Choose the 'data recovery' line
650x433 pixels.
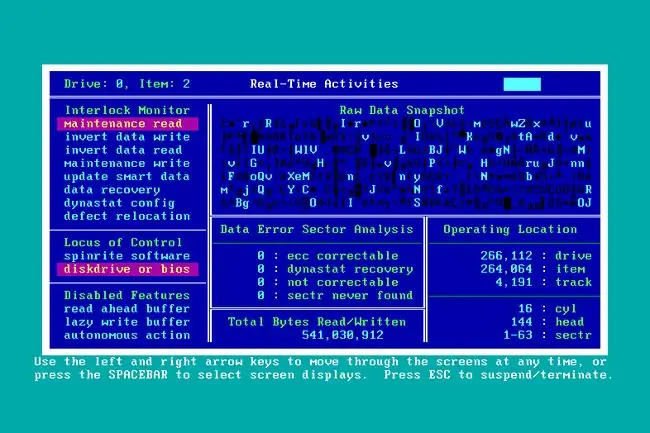point(112,190)
